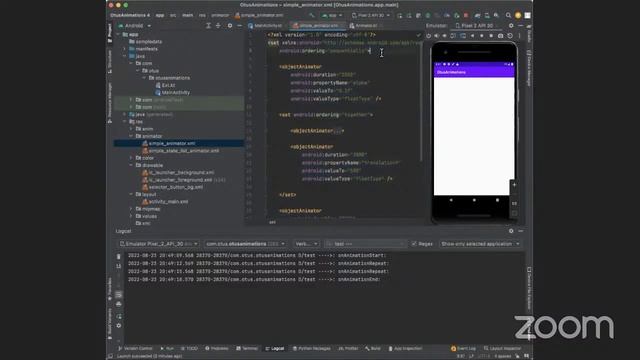Image resolution: width=640 pixels, height=360 pixels.
Task: Click emulator screenshot camera icon
Action: click(x=500, y=36)
